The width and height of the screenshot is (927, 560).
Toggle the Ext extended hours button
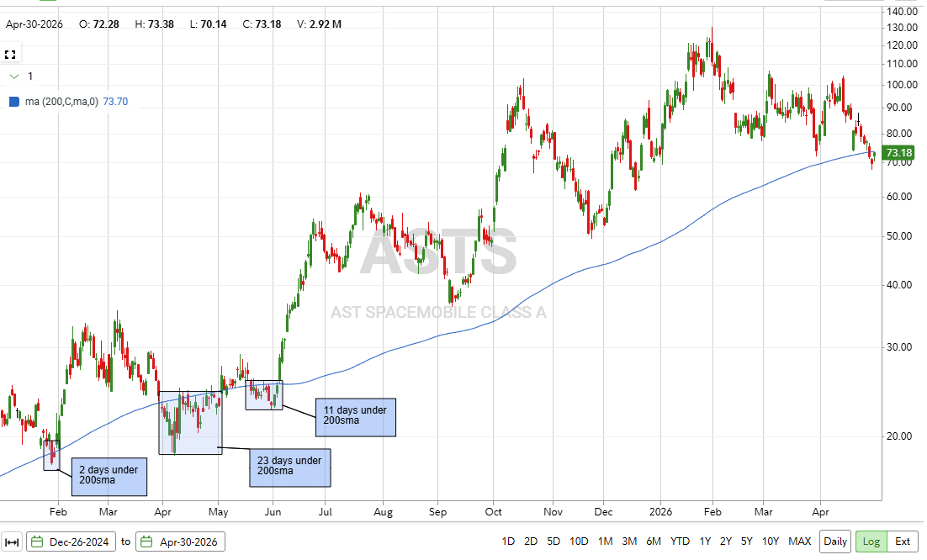pos(902,542)
